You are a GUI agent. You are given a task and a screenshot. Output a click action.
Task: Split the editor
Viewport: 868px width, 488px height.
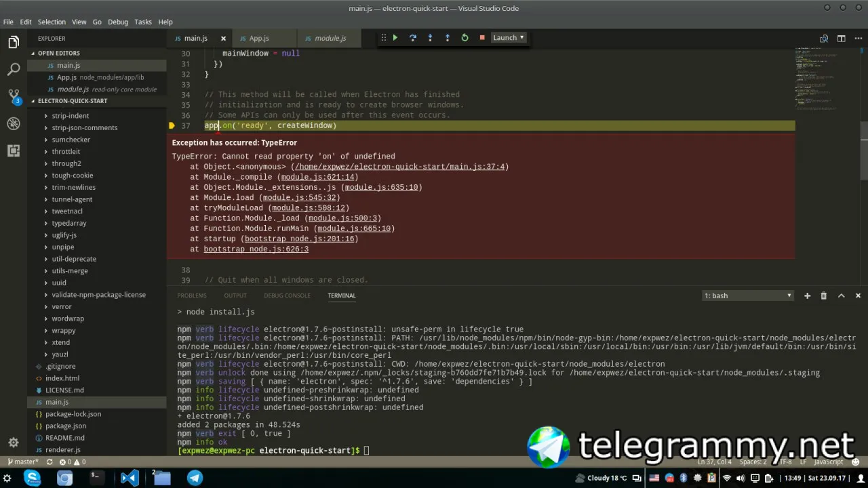click(x=841, y=39)
